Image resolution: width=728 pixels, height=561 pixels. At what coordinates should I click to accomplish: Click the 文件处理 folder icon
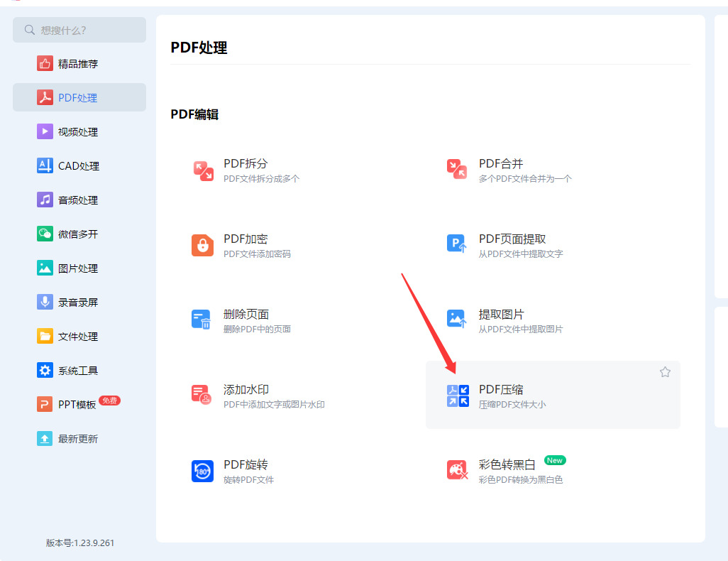[45, 336]
